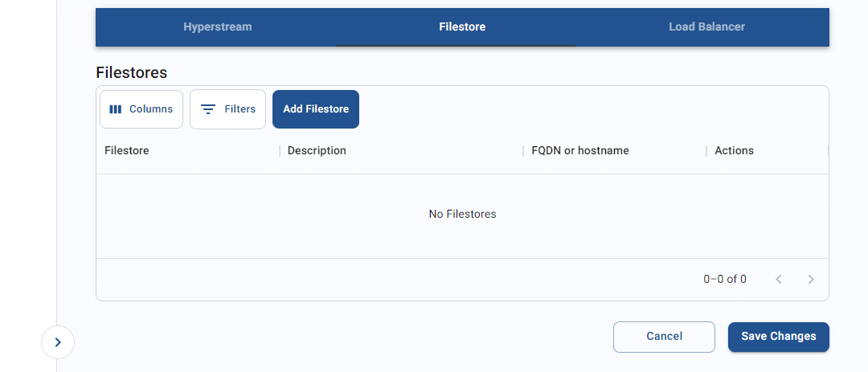The image size is (868, 372).
Task: Open the Columns selector button
Action: click(141, 109)
